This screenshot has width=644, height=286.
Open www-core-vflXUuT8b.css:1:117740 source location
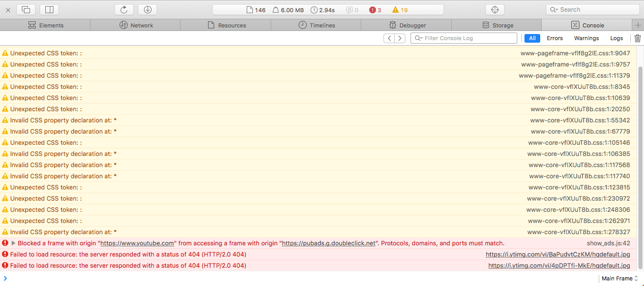tap(579, 176)
